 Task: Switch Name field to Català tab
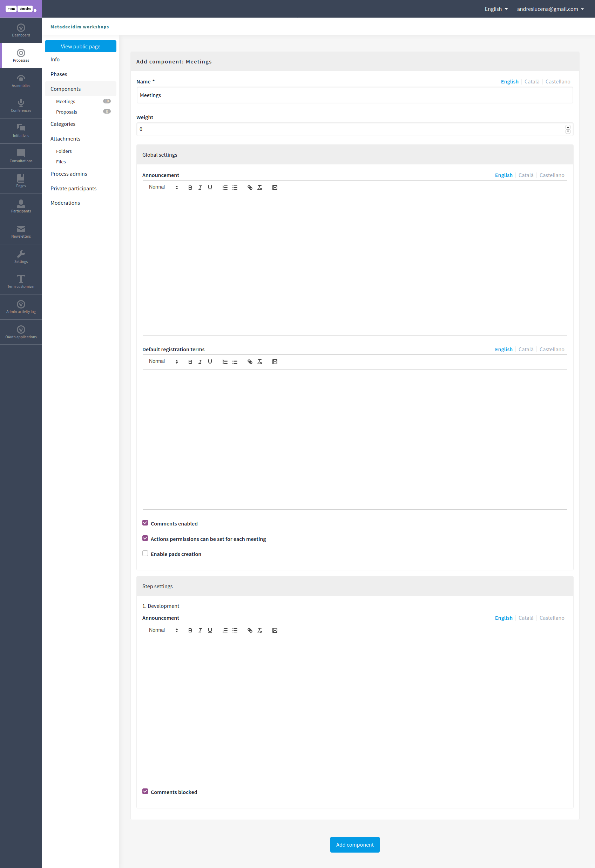click(532, 81)
